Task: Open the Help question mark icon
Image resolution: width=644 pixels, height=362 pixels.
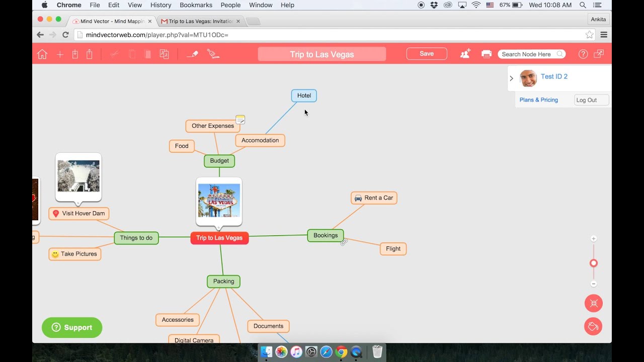Action: (583, 53)
